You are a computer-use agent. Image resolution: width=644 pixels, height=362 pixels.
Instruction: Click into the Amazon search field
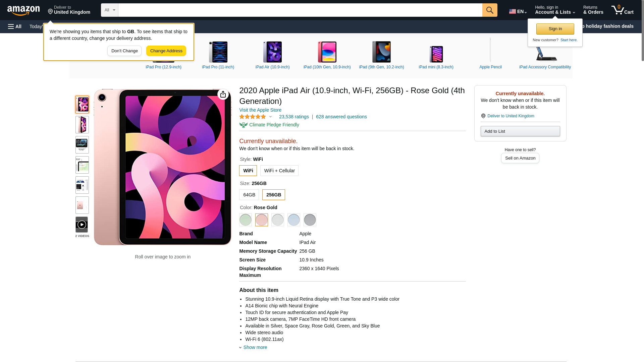click(300, 10)
